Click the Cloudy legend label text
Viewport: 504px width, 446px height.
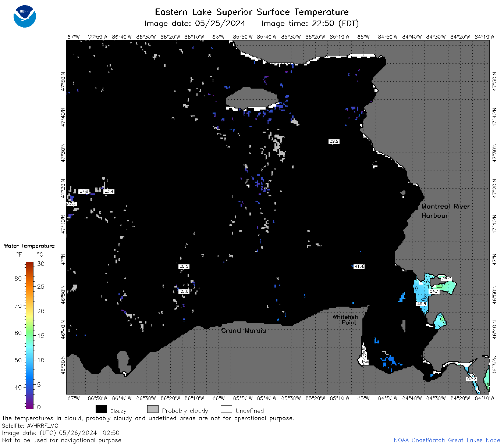click(118, 411)
